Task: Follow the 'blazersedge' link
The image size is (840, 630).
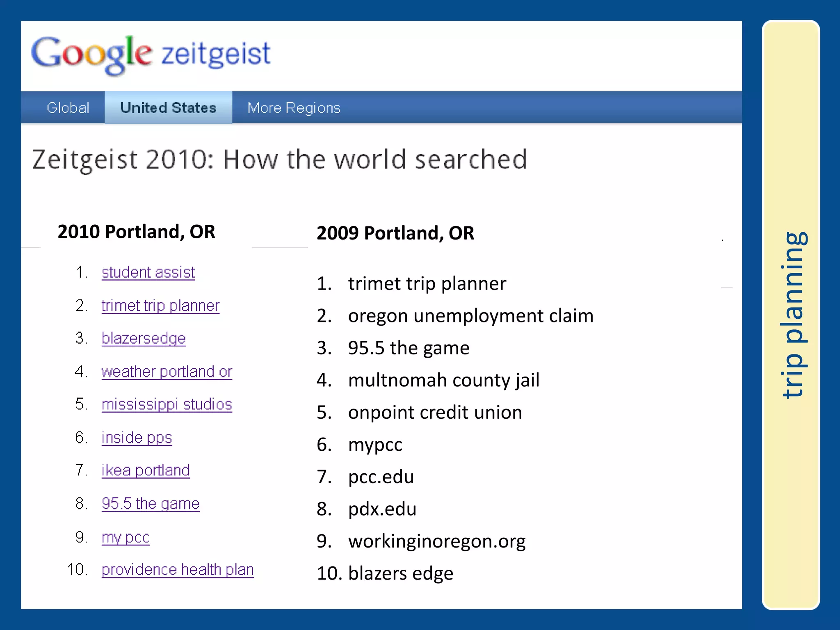Action: (x=144, y=338)
